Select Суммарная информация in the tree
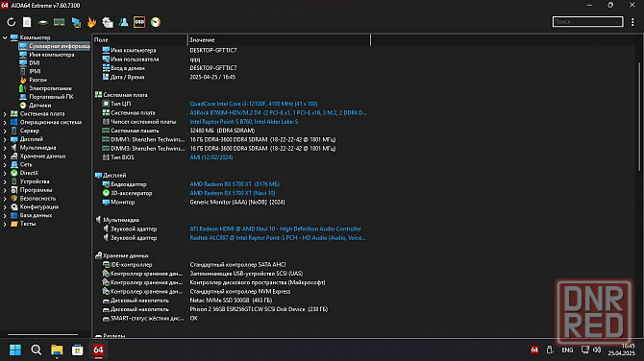The width and height of the screenshot is (644, 361). 60,46
